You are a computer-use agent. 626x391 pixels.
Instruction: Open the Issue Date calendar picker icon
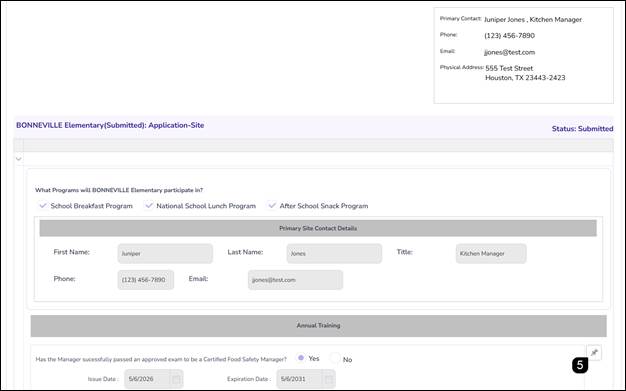176,379
